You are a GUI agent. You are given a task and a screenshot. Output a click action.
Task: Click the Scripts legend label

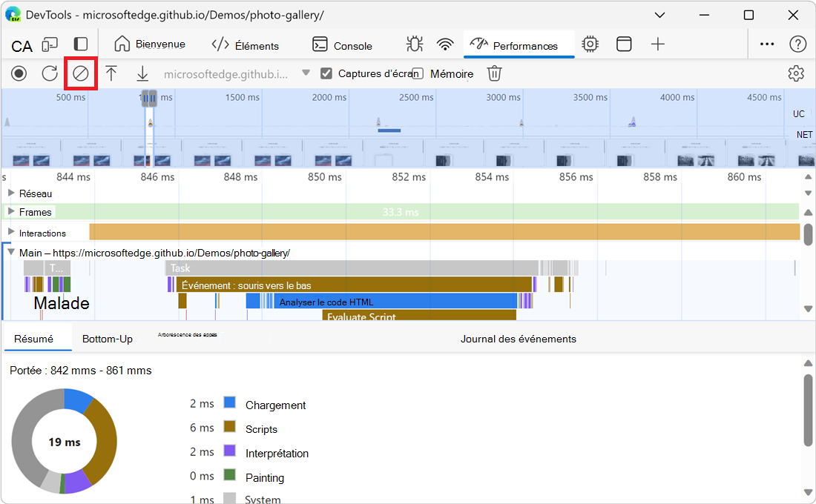point(261,429)
